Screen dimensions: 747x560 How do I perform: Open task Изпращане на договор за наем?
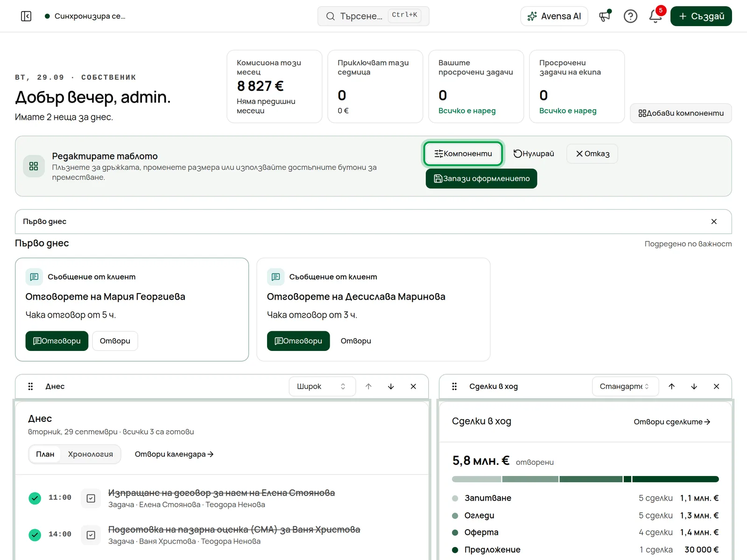222,493
